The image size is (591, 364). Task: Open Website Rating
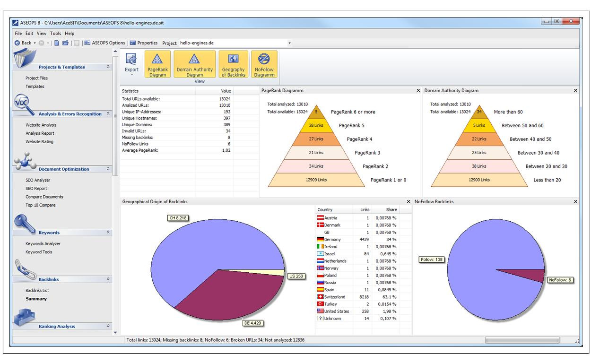(x=39, y=141)
